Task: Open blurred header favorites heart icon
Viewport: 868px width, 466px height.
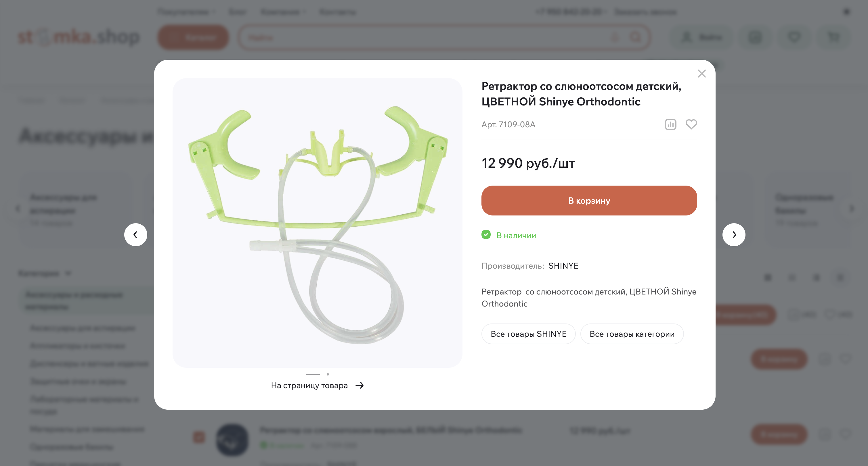Action: click(794, 37)
